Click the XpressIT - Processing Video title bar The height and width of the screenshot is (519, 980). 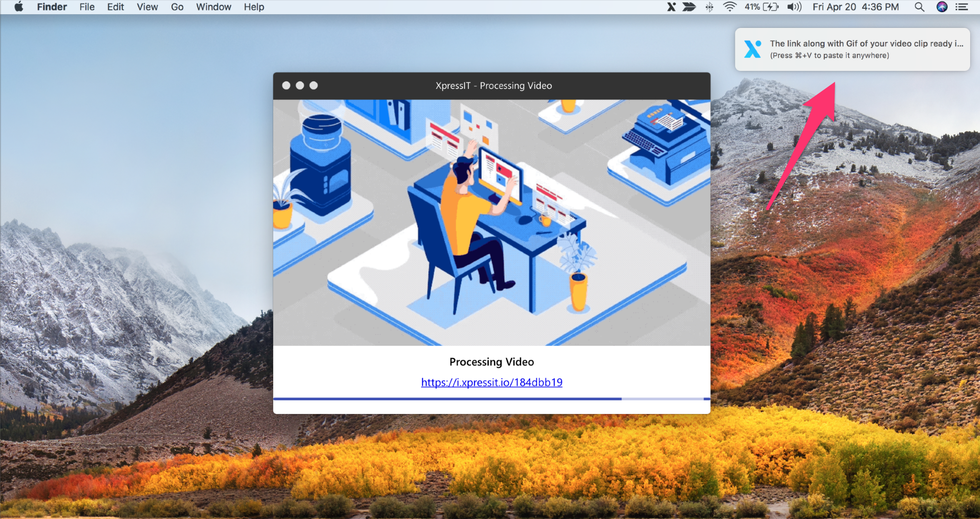click(491, 86)
